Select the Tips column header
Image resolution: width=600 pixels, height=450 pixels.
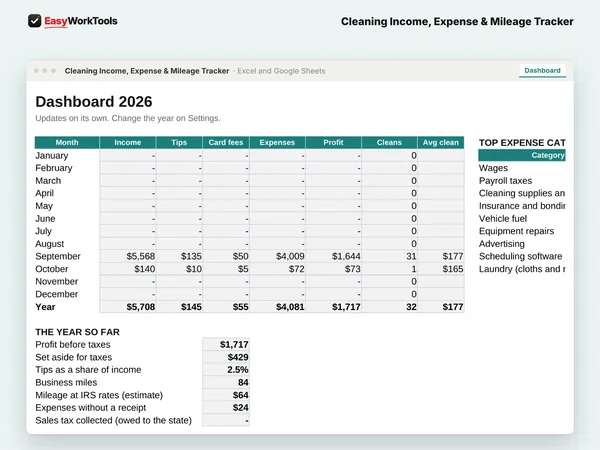click(179, 142)
